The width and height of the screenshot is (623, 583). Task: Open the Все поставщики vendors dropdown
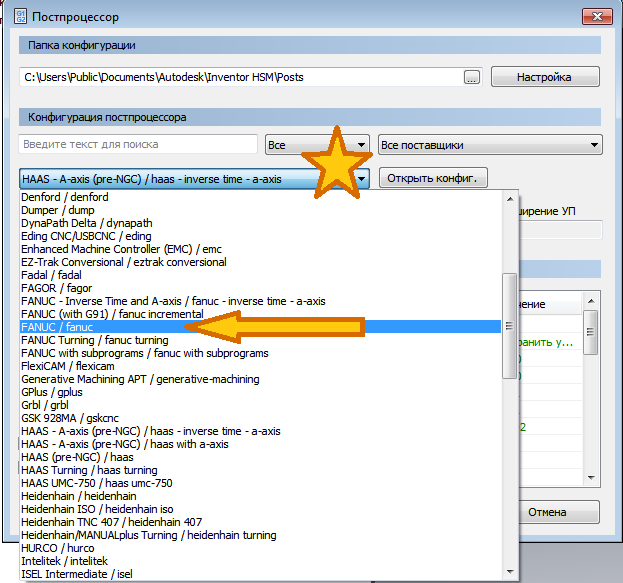tap(490, 145)
